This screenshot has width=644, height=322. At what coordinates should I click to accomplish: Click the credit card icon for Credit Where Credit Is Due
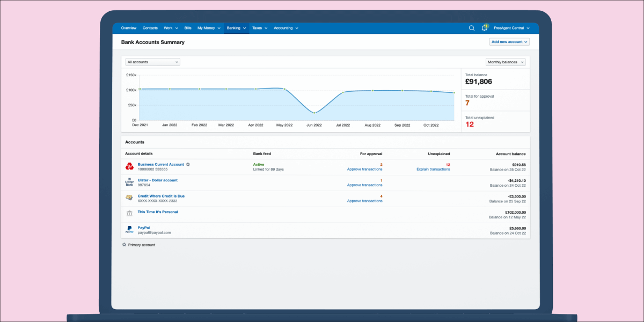[x=129, y=198]
